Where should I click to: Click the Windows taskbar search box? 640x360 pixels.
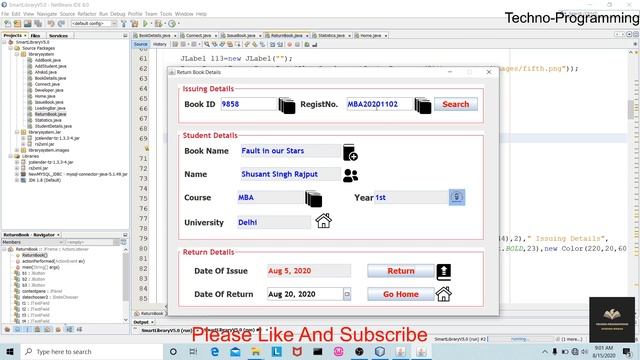click(92, 351)
